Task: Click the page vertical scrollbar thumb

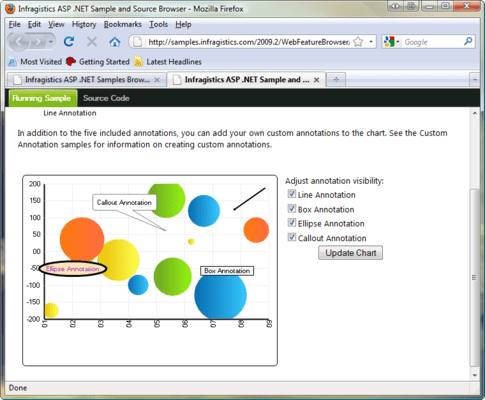Action: pos(474,277)
